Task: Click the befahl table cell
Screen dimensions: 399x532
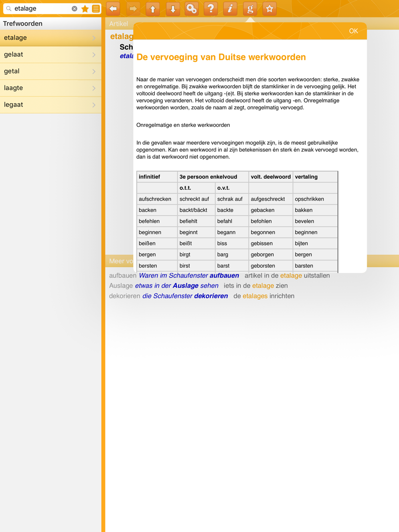Action: click(x=232, y=221)
